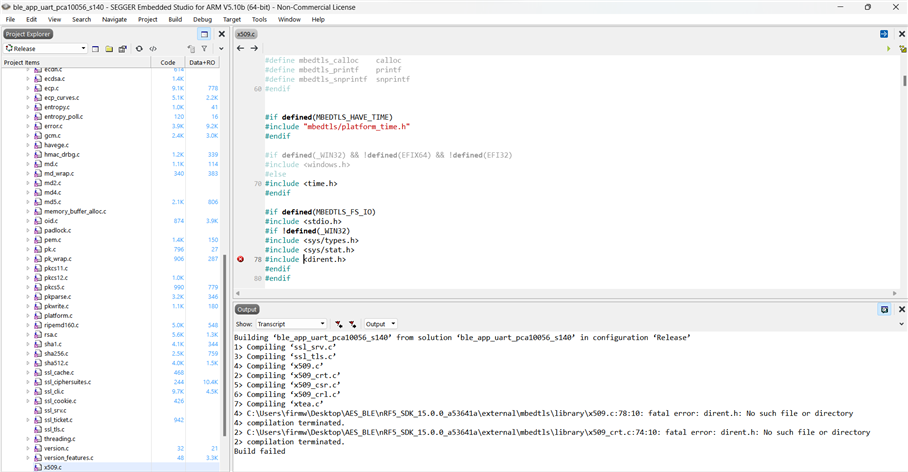Select pkparse.c in the project tree
The width and height of the screenshot is (908, 472).
tap(57, 297)
